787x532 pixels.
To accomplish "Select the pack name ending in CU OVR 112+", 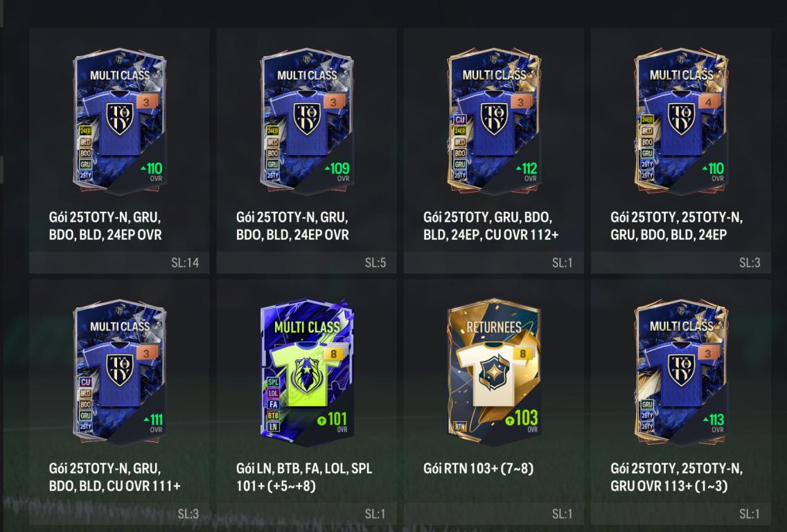I will pos(491,226).
